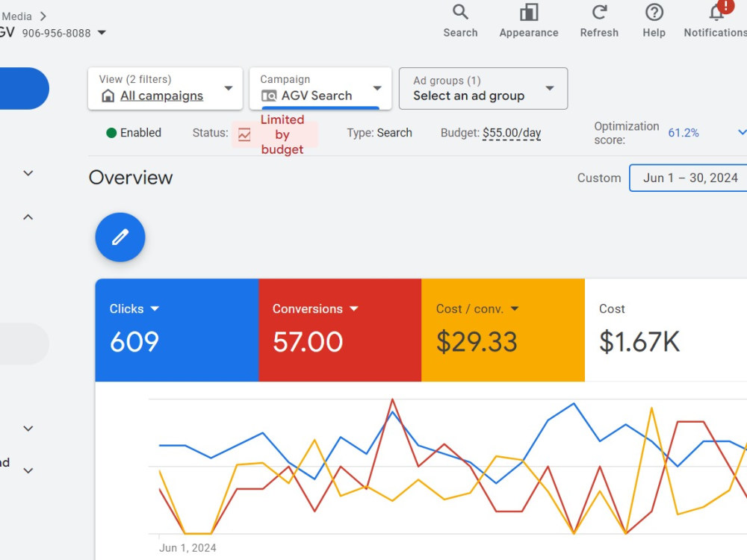This screenshot has height=560, width=747.
Task: Open the Jun 1 – 30, 2024 date range picker
Action: click(x=688, y=178)
